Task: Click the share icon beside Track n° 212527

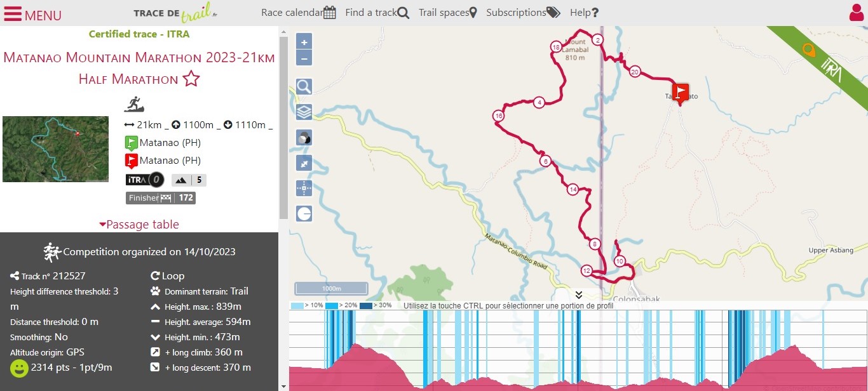Action: point(15,276)
